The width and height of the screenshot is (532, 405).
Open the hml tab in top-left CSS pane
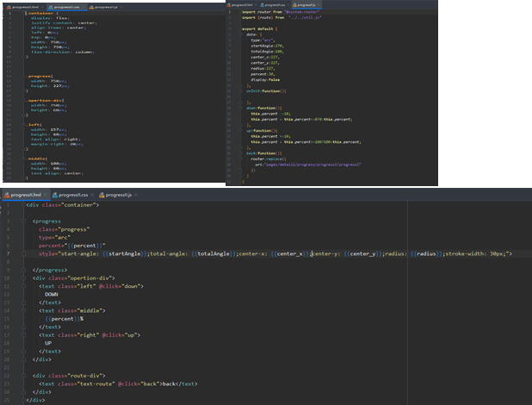[x=25, y=7]
